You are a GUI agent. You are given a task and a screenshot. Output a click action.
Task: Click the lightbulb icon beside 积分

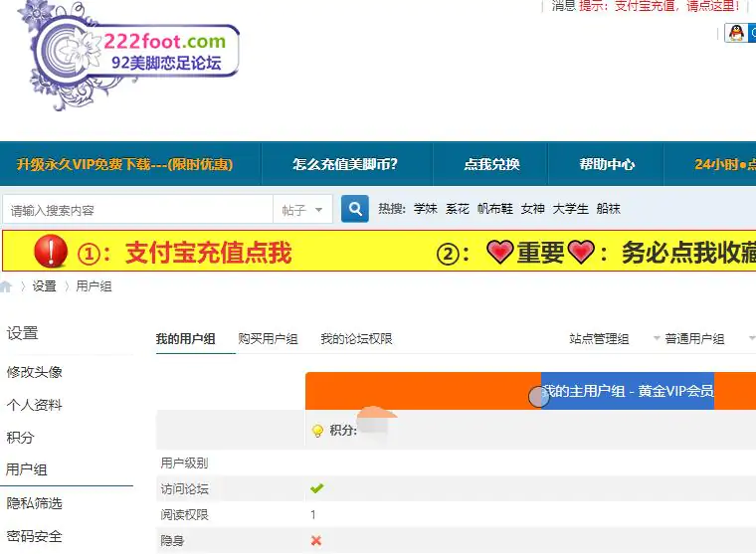click(x=317, y=431)
